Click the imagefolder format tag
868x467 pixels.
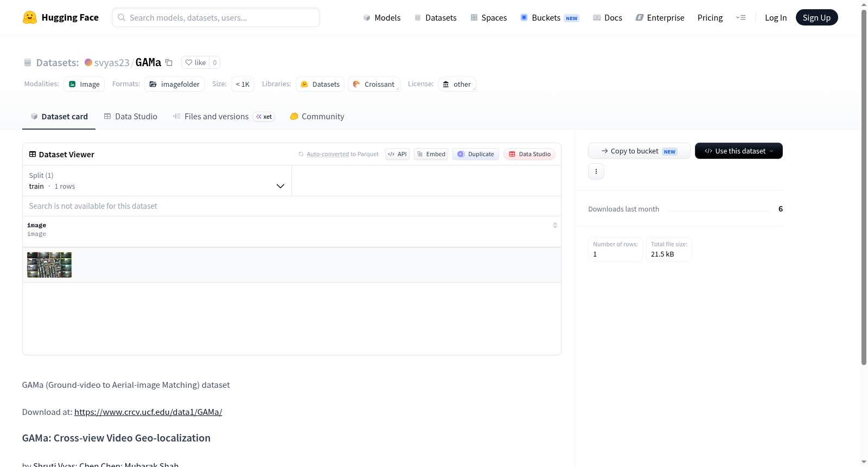click(x=174, y=84)
